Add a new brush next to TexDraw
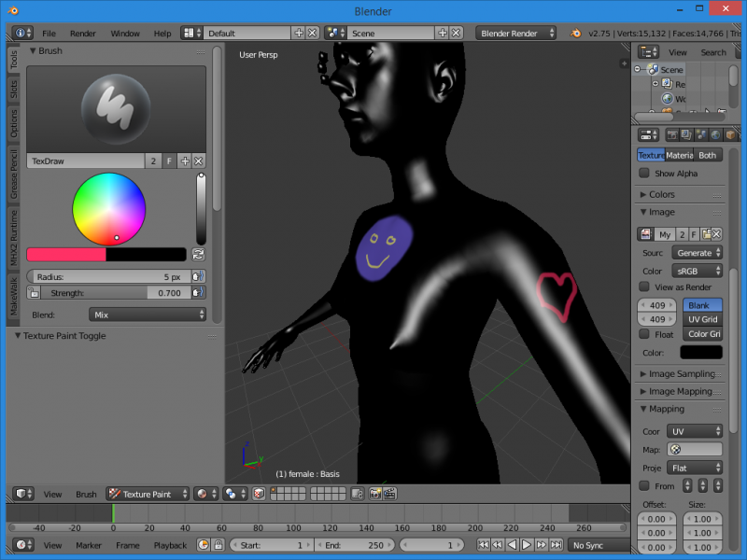Viewport: 747px width, 560px height. [184, 161]
